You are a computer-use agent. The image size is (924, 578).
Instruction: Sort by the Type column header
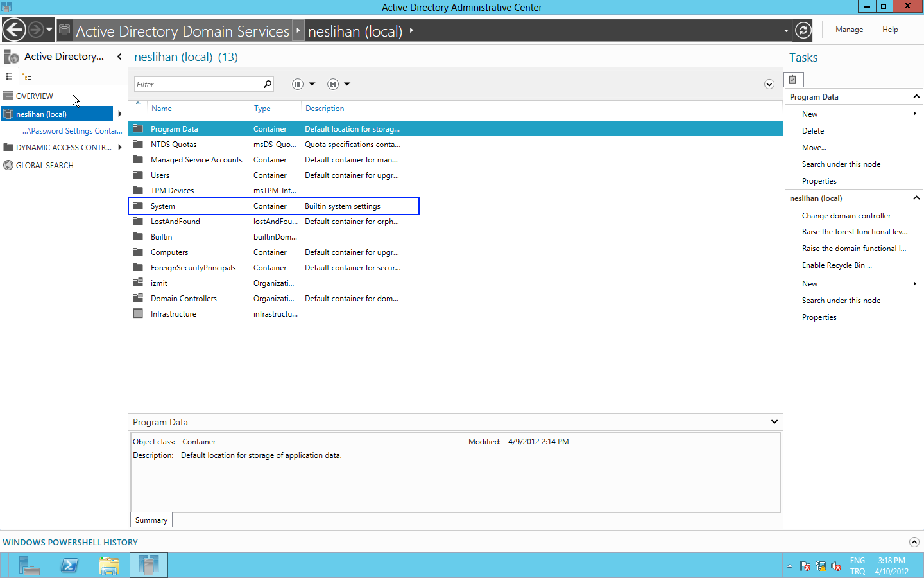coord(262,109)
